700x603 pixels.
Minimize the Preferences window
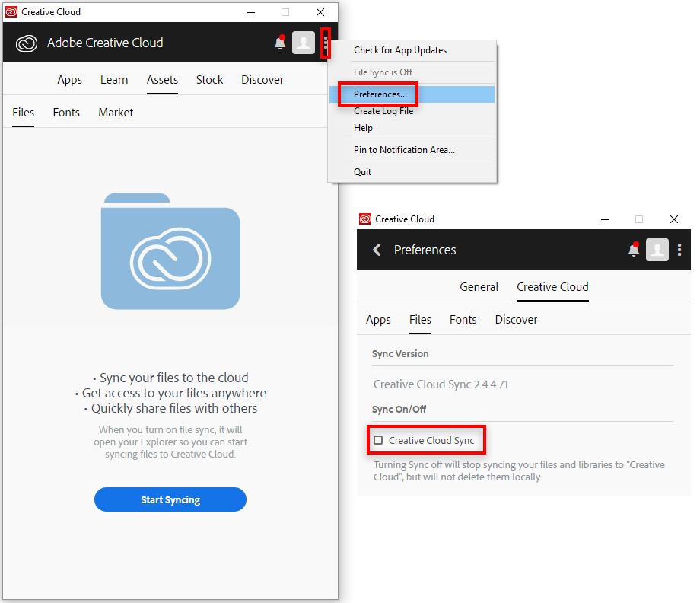pyautogui.click(x=605, y=219)
